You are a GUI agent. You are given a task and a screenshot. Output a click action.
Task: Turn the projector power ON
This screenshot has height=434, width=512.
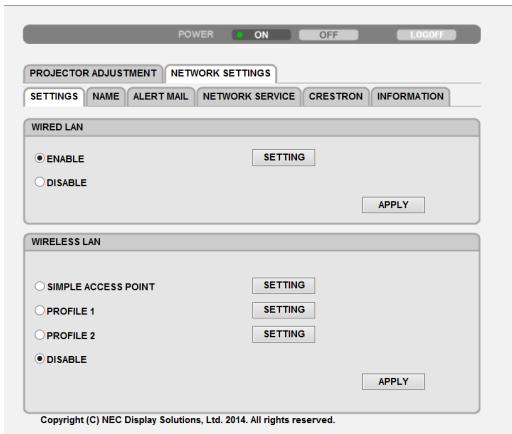(x=261, y=35)
